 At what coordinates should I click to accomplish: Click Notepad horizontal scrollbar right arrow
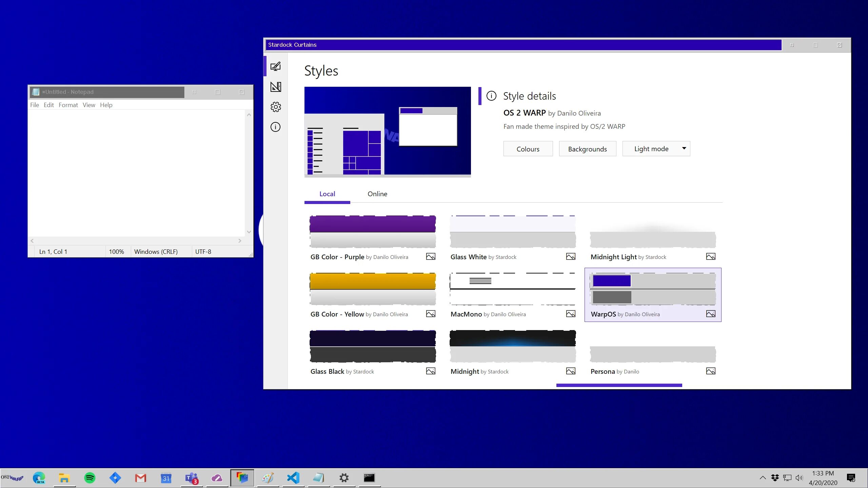click(240, 241)
